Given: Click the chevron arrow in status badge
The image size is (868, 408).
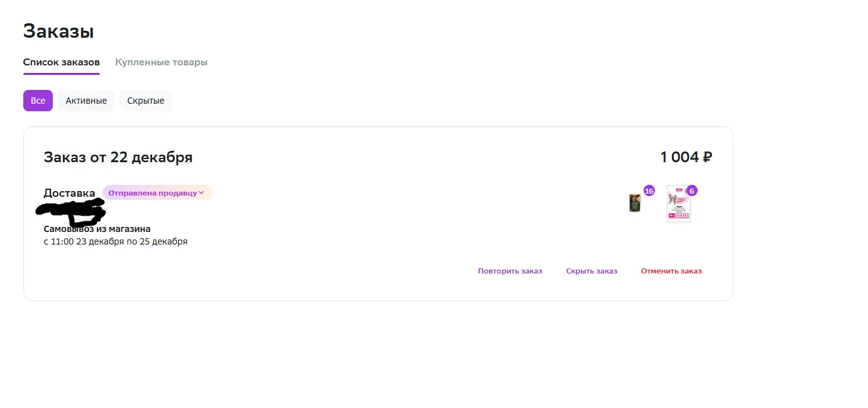Looking at the screenshot, I should pyautogui.click(x=201, y=193).
